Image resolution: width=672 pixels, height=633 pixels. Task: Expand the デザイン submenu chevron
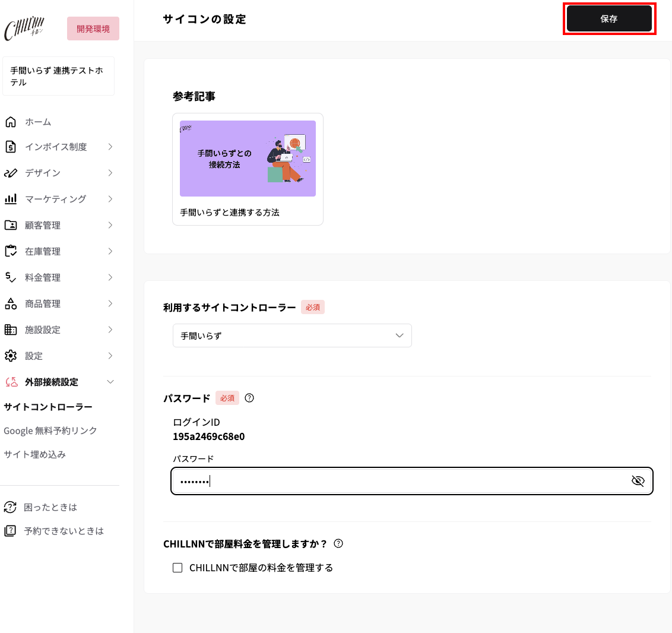click(110, 173)
